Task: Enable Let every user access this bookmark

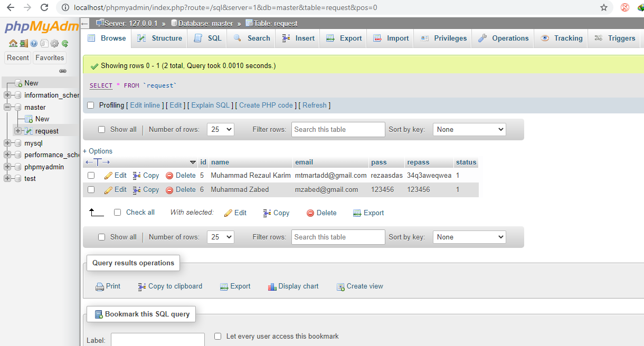Action: point(217,336)
